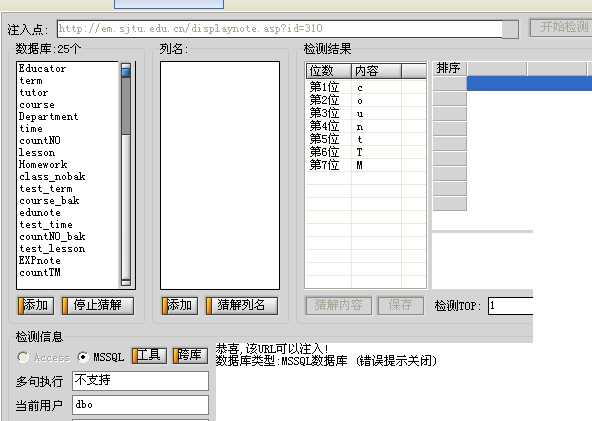The width and height of the screenshot is (592, 421).
Task: Click the 内容 column header
Action: click(x=376, y=71)
